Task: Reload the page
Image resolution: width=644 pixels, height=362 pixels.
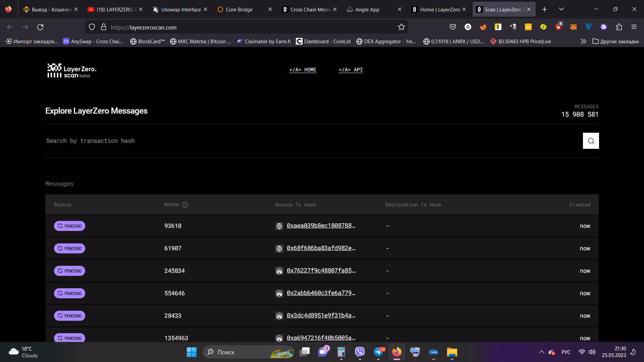Action: click(x=40, y=27)
